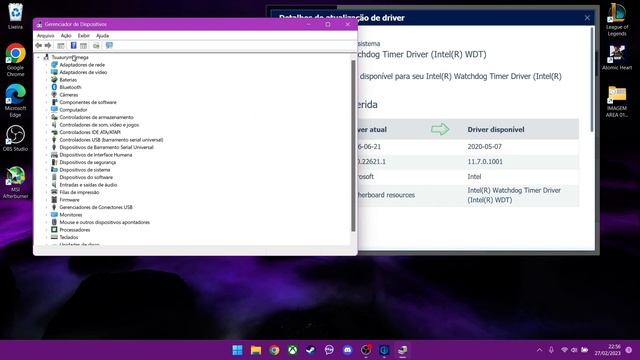Select Controladores IDE ATA/ATAPI

[x=90, y=132]
